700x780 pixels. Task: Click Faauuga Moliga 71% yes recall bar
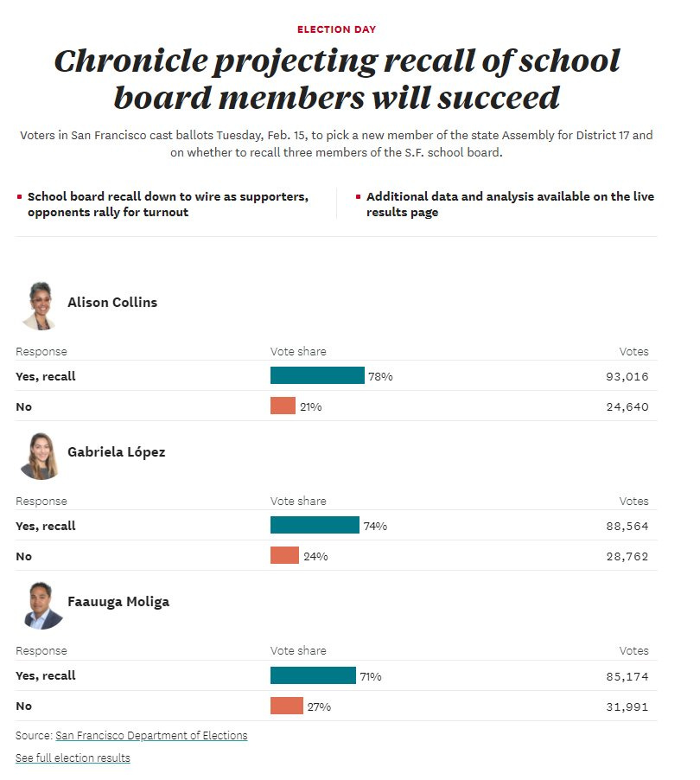pos(313,675)
